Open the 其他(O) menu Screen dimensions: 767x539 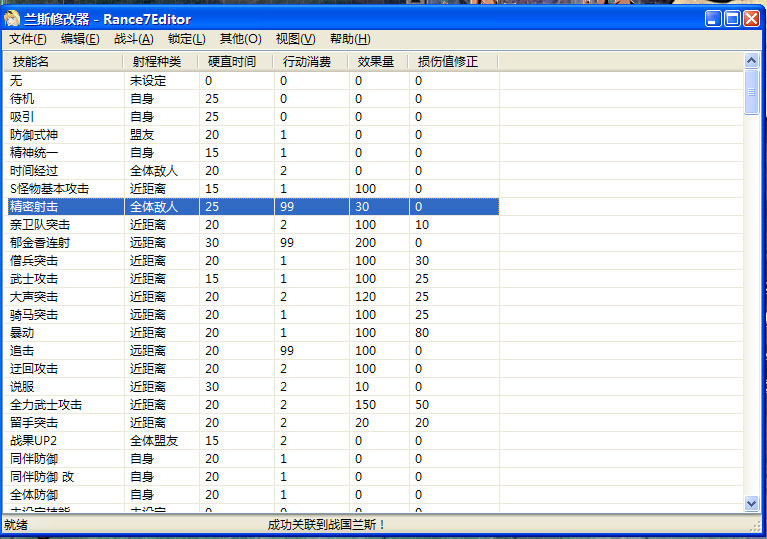pos(240,39)
